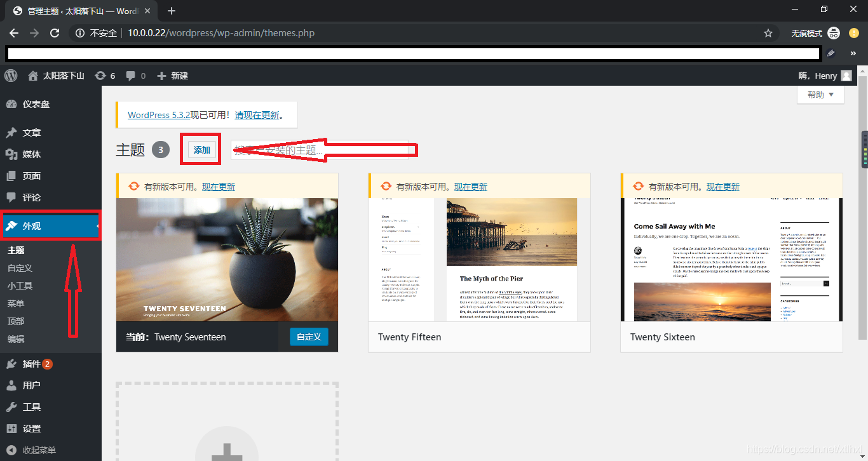Open site home '太阳落下山' in admin bar
Viewport: 868px width, 461px height.
tap(56, 76)
